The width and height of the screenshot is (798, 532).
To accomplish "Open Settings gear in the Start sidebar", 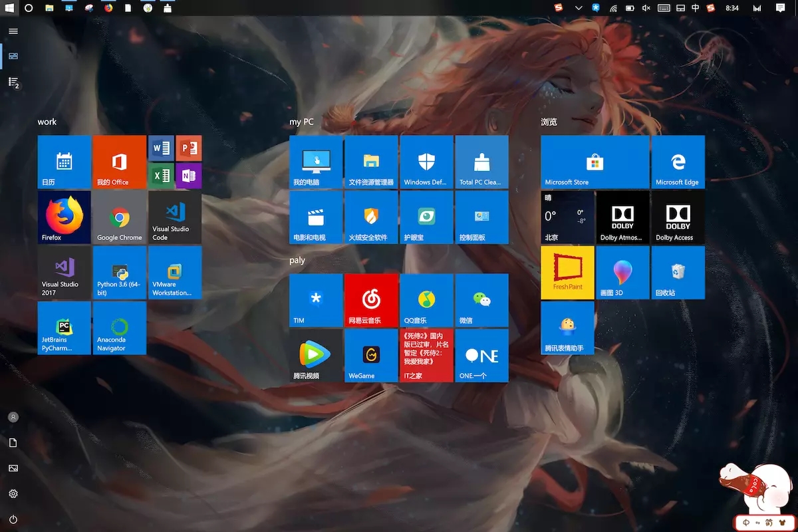I will 13,494.
